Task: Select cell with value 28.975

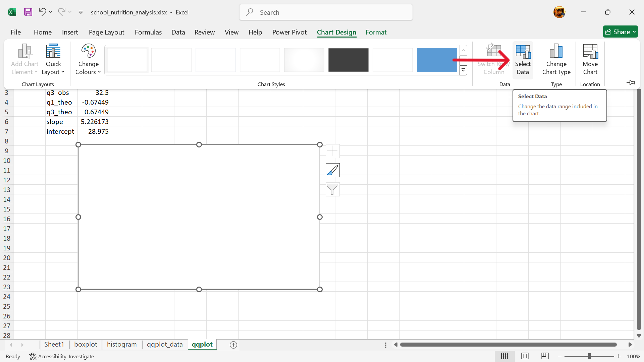Action: point(94,131)
